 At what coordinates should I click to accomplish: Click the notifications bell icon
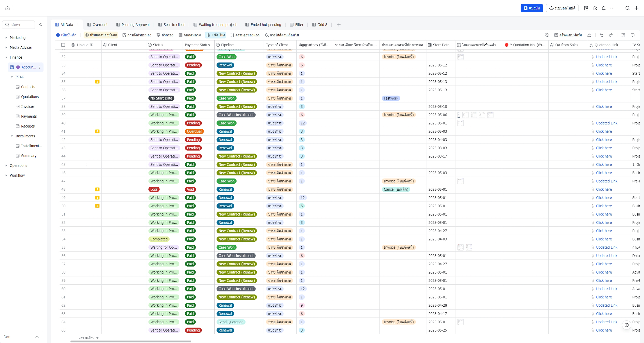[x=604, y=8]
